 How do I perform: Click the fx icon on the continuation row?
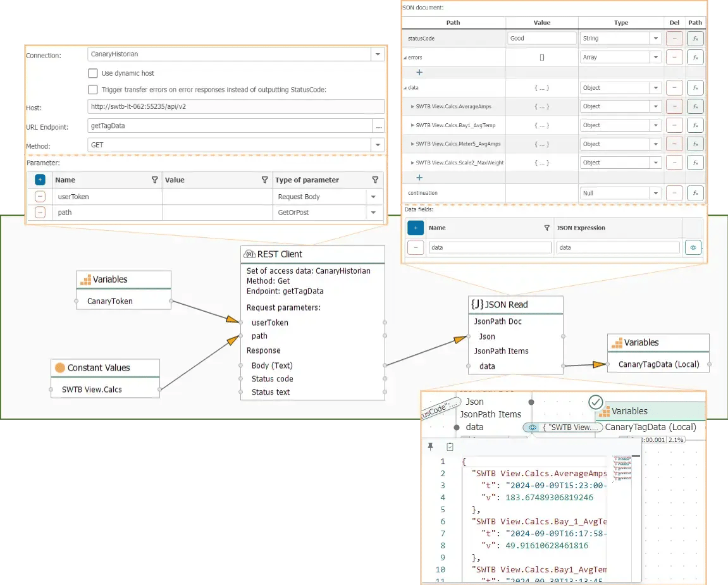point(694,193)
